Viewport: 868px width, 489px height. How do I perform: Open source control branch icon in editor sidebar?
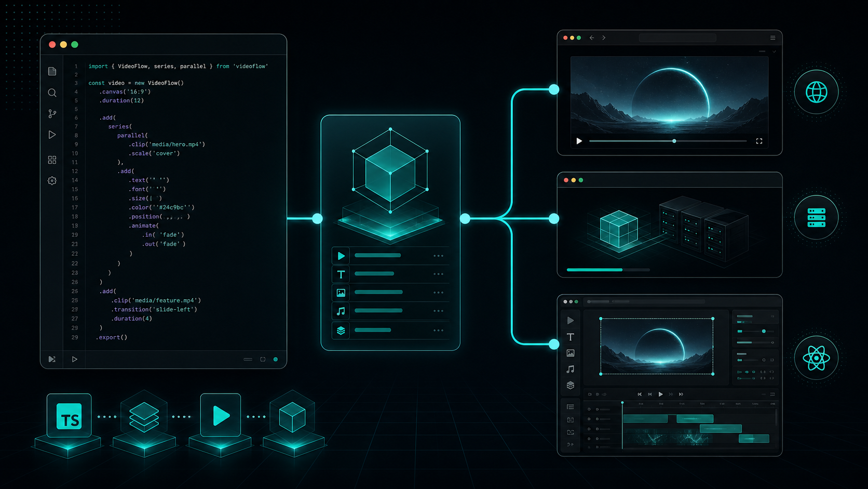52,113
